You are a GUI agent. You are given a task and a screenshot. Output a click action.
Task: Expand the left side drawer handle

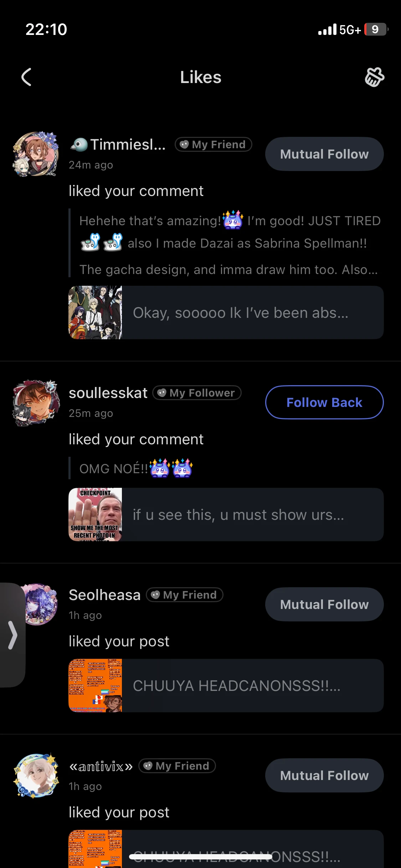(12, 635)
